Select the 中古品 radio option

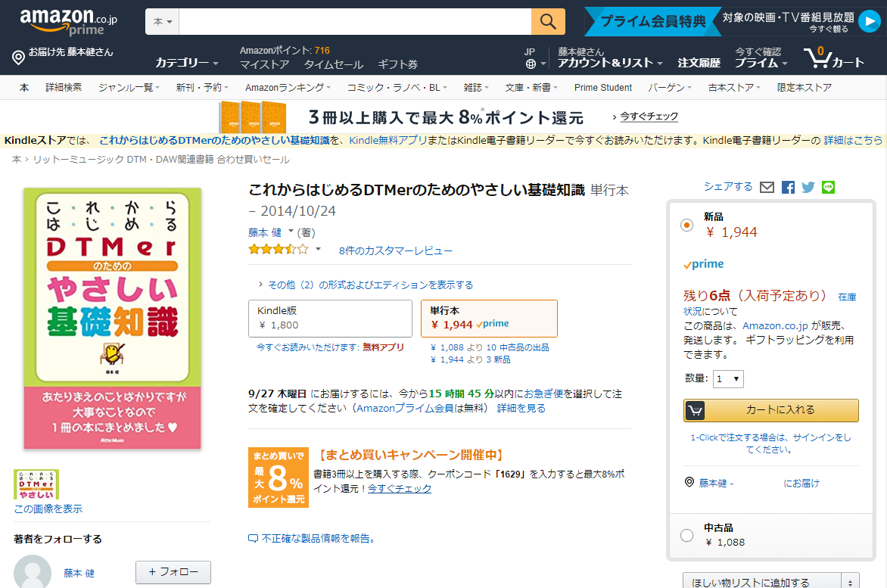coord(686,536)
